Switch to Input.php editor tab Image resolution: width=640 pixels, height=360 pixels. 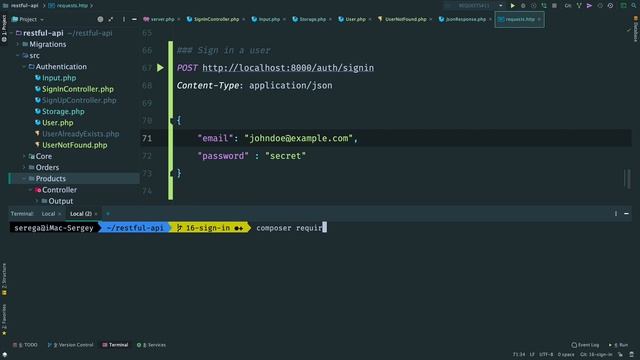tap(266, 19)
